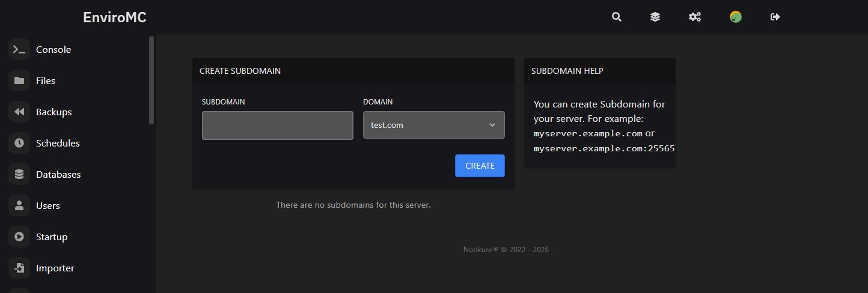Click the myserver.example.com:25565 example text
The height and width of the screenshot is (293, 868).
point(604,148)
